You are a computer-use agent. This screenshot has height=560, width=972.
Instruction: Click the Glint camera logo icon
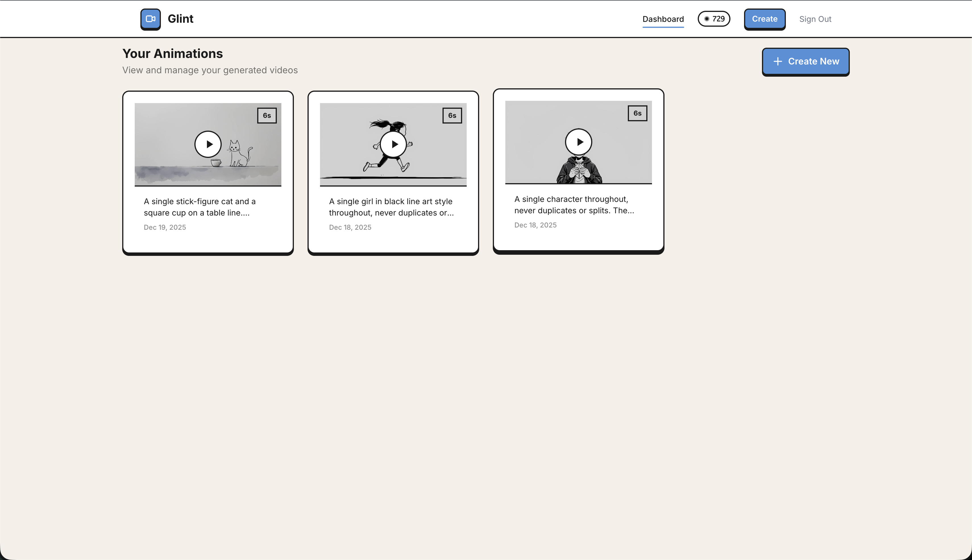tap(151, 19)
